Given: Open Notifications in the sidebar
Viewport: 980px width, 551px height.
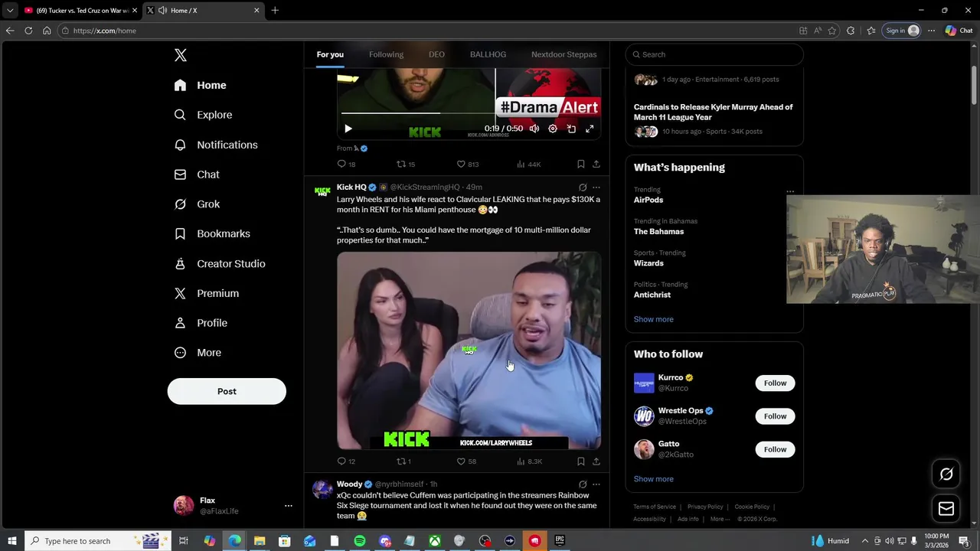Looking at the screenshot, I should click(x=216, y=145).
